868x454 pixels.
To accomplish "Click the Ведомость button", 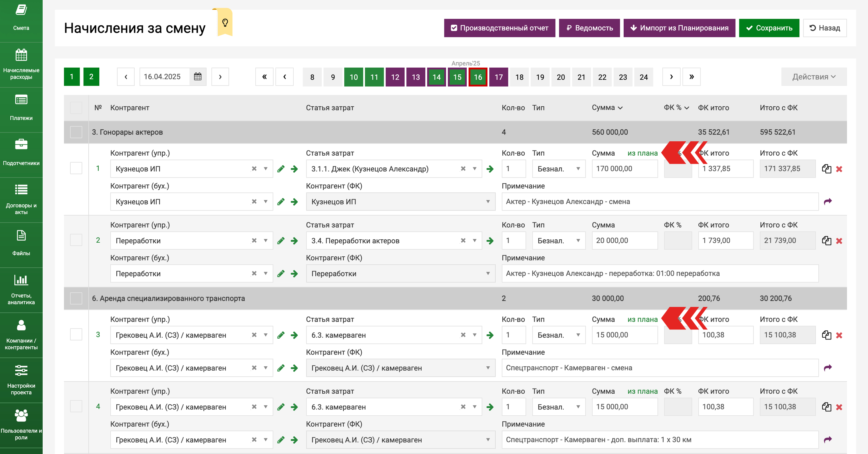I will (589, 28).
